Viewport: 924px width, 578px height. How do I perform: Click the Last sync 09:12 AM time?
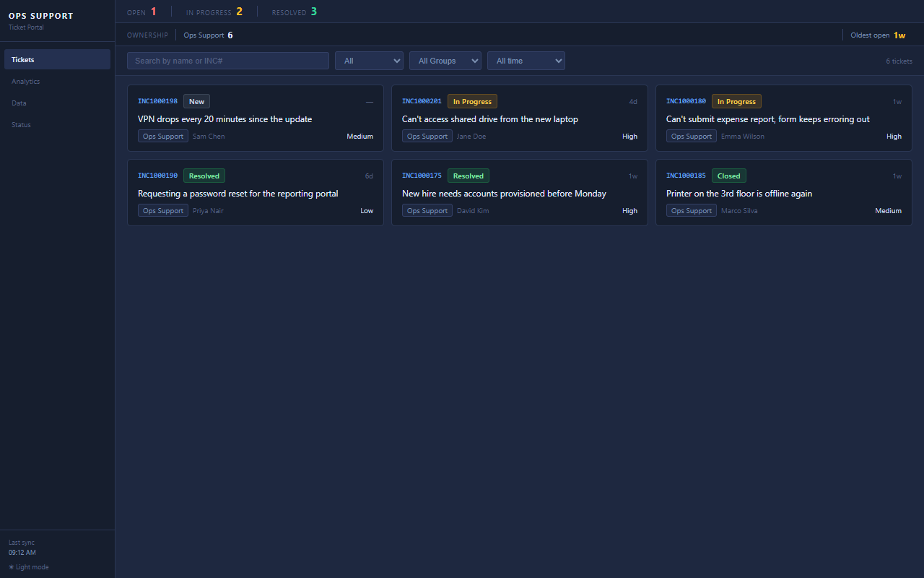[22, 553]
